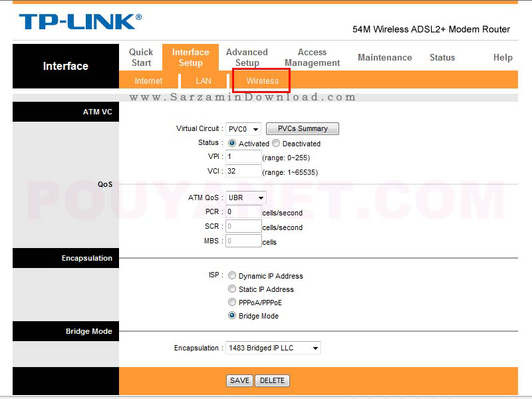532x399 pixels.
Task: Open the Encapsulation 1483 Bridged dropdown
Action: [273, 348]
